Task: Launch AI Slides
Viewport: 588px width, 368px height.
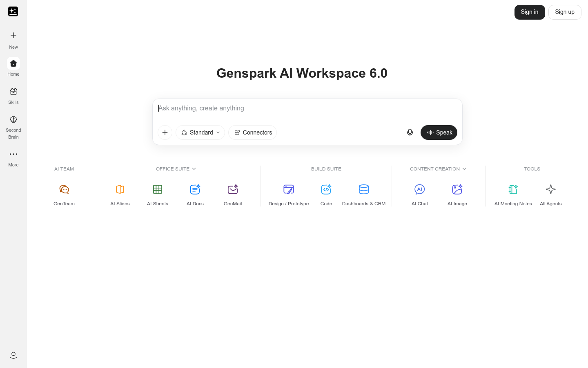Action: point(120,195)
